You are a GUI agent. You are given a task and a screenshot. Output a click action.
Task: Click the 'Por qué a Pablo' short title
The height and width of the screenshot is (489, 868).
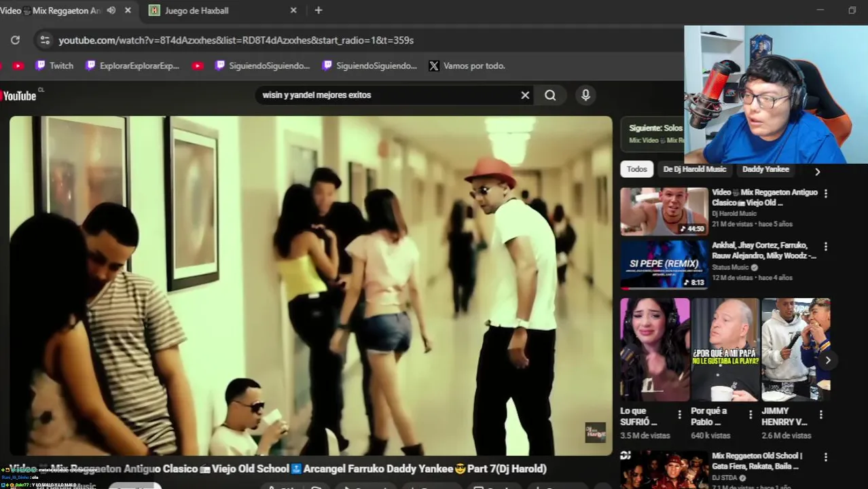709,416
